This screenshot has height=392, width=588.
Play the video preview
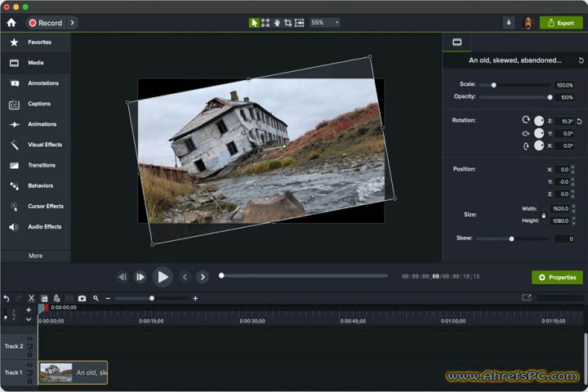[163, 277]
